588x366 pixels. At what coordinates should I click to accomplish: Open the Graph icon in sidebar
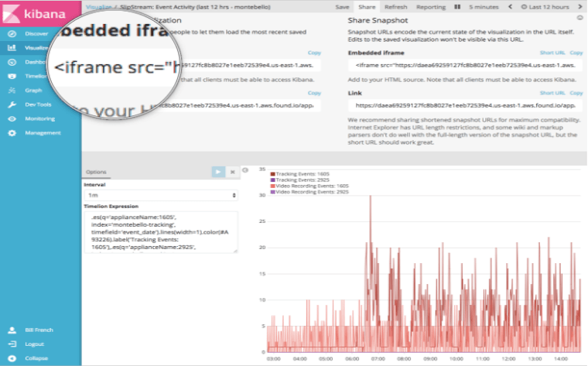click(12, 91)
